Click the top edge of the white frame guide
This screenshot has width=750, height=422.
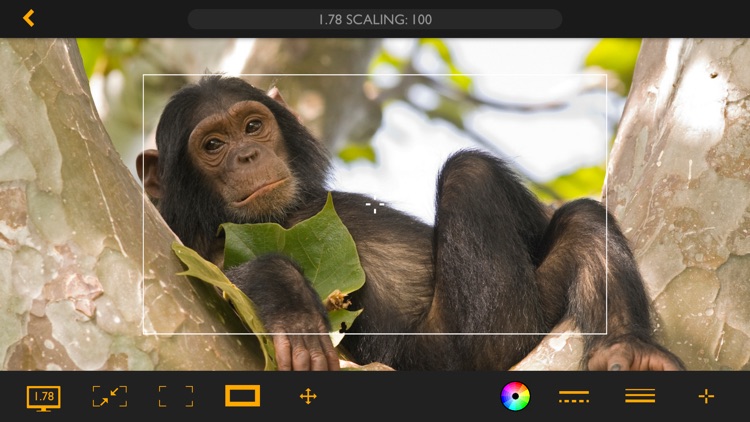pyautogui.click(x=375, y=75)
